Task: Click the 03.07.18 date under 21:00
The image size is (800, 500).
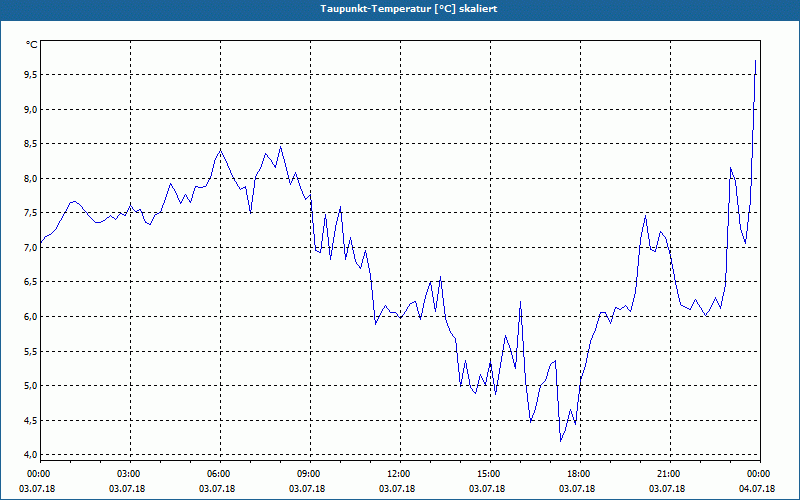Action: pyautogui.click(x=667, y=489)
